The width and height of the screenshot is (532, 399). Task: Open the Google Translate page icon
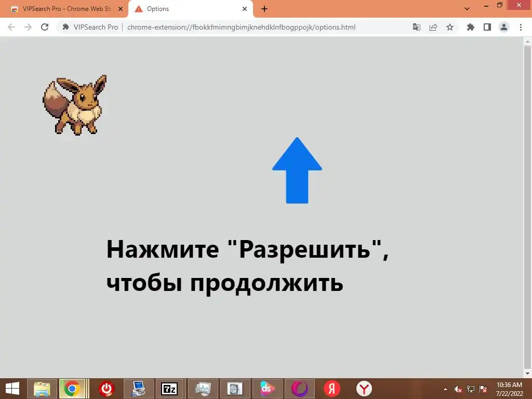point(417,27)
